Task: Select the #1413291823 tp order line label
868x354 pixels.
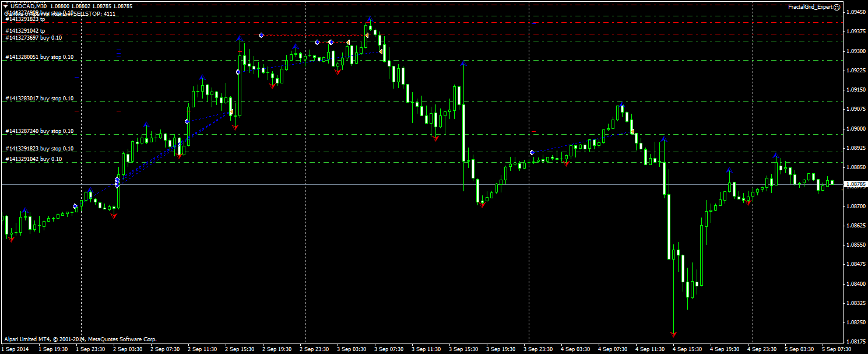Action: click(x=25, y=19)
